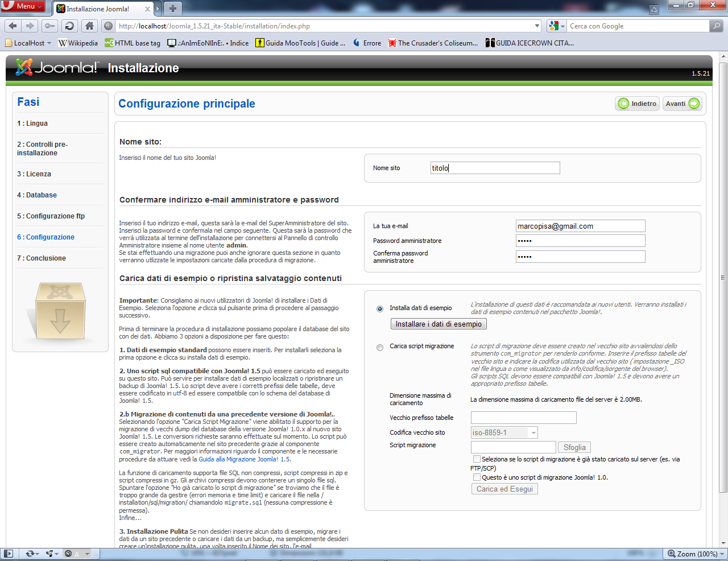Viewport: 728px width, 561px height.
Task: Click the Joomla! logo in header
Action: coord(56,68)
